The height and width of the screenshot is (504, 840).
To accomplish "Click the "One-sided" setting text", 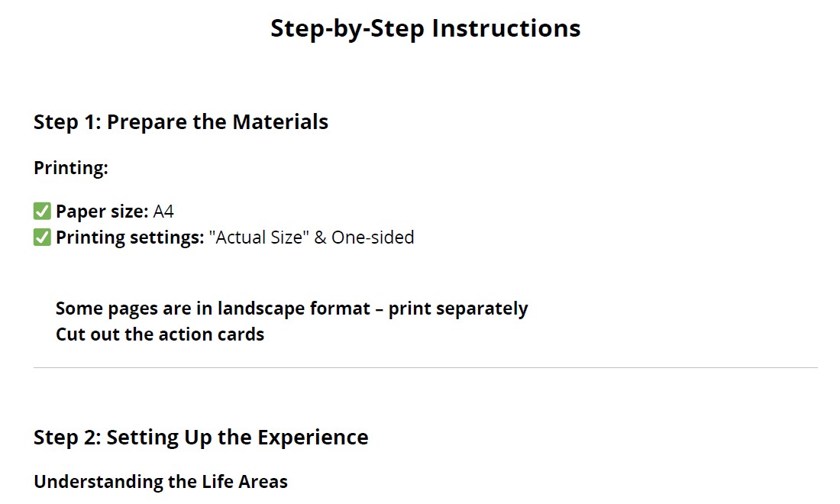I will click(x=373, y=237).
